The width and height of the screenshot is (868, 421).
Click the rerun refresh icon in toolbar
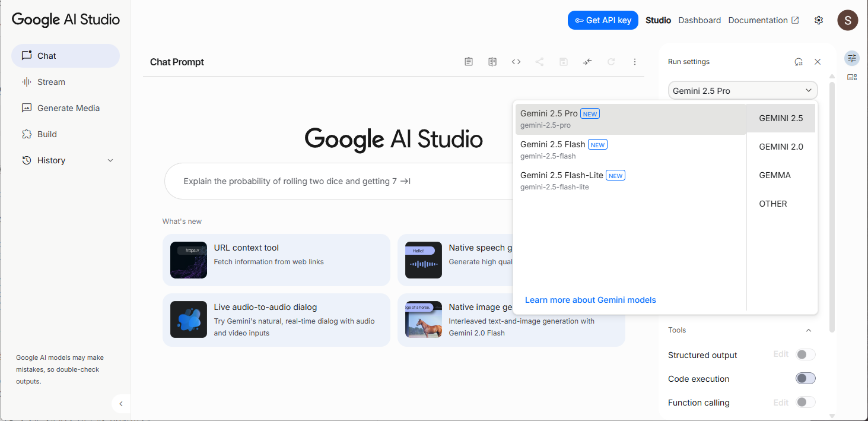(x=611, y=62)
